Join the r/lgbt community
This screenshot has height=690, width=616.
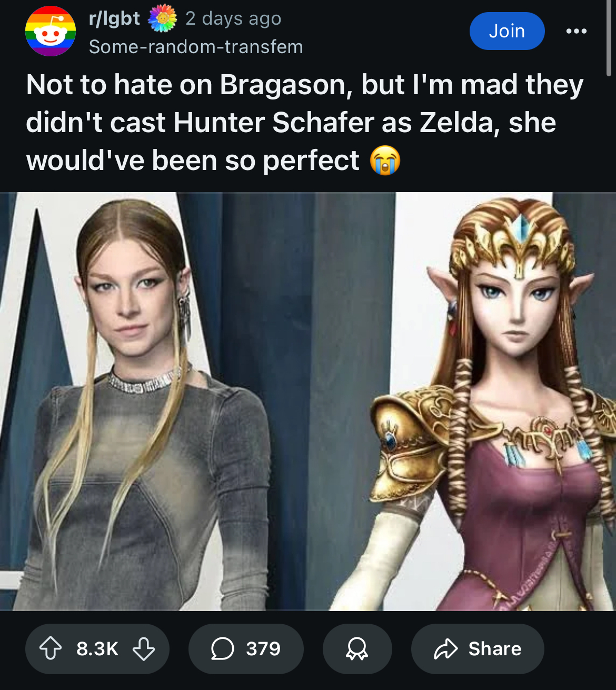pos(507,31)
